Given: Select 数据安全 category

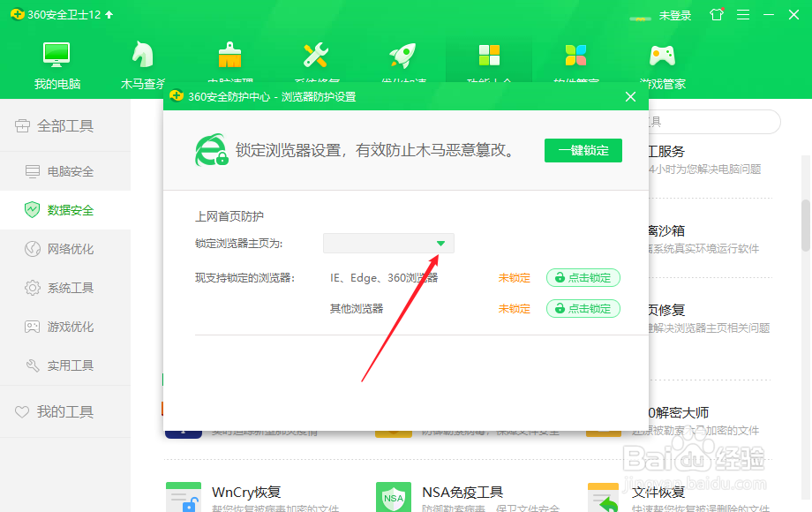Looking at the screenshot, I should point(65,210).
